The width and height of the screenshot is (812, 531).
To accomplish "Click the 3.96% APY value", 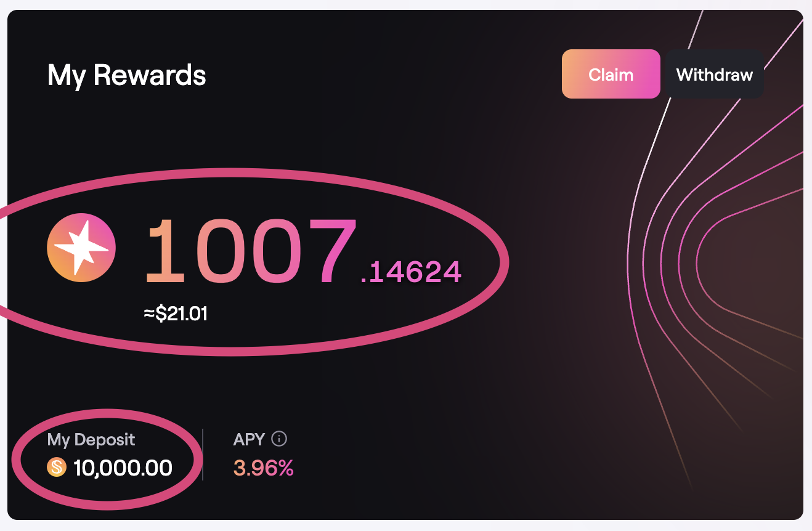I will coord(263,469).
